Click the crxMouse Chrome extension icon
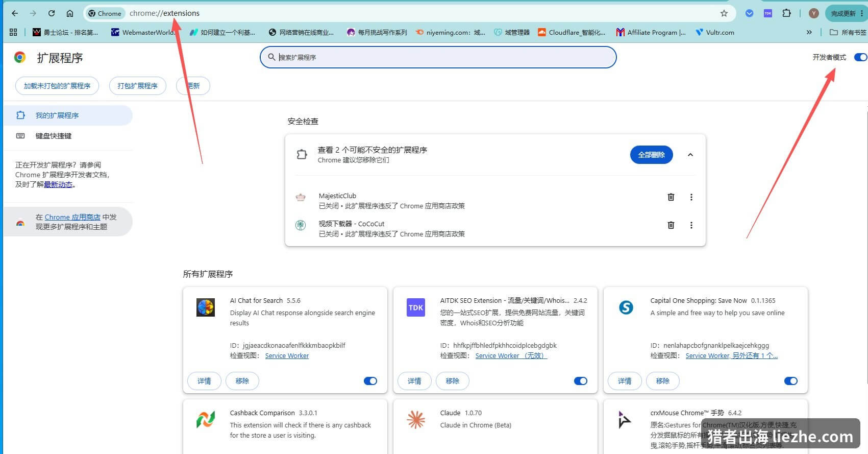 pos(625,420)
